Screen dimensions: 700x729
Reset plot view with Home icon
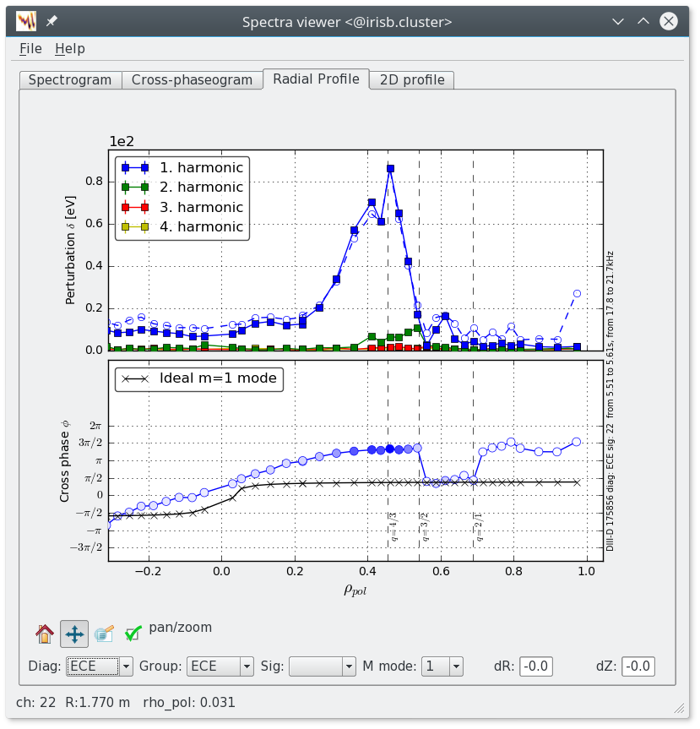tap(45, 634)
